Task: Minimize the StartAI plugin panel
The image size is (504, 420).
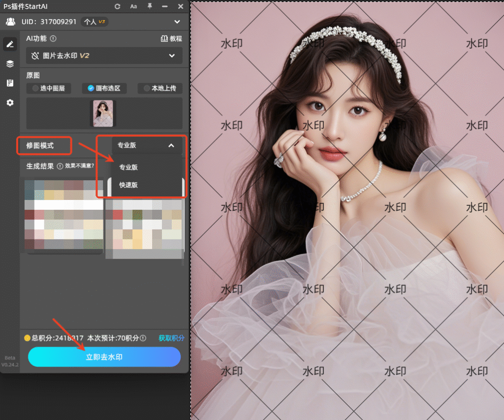Action: 164,6
